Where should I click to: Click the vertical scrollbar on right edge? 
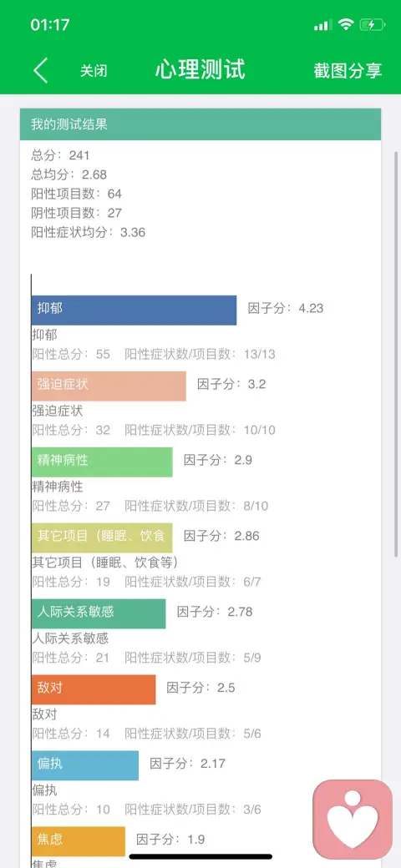396,354
